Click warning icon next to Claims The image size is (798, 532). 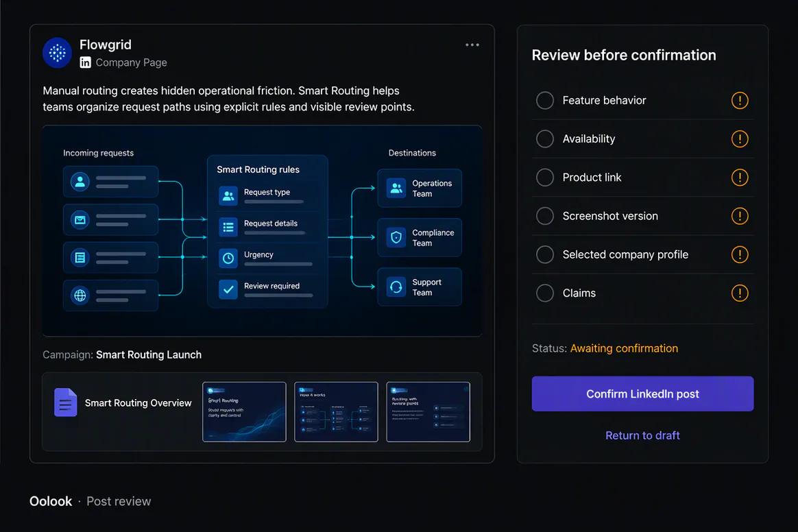[740, 293]
